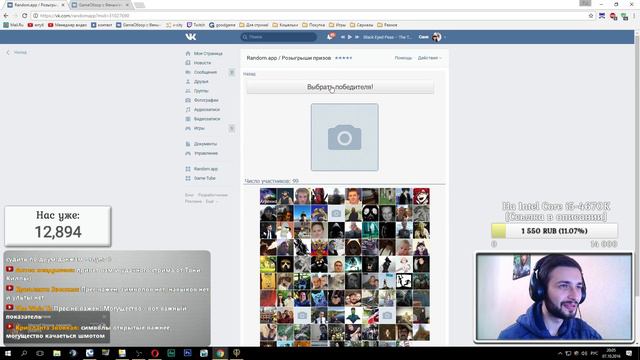Skip to next track in VK header
The width and height of the screenshot is (640, 360).
[357, 37]
